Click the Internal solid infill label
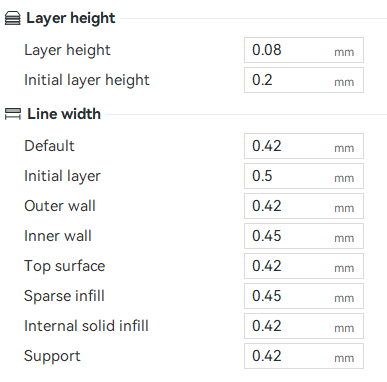Image resolution: width=387 pixels, height=382 pixels. (x=86, y=326)
